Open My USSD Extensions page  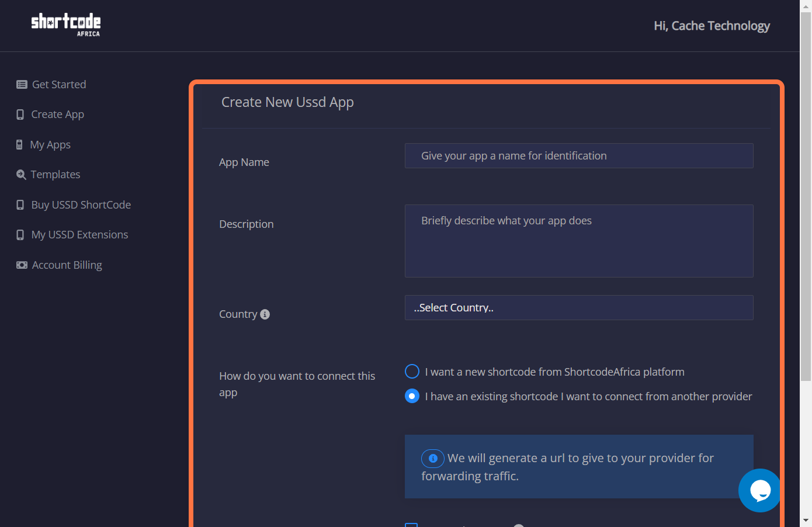click(79, 235)
